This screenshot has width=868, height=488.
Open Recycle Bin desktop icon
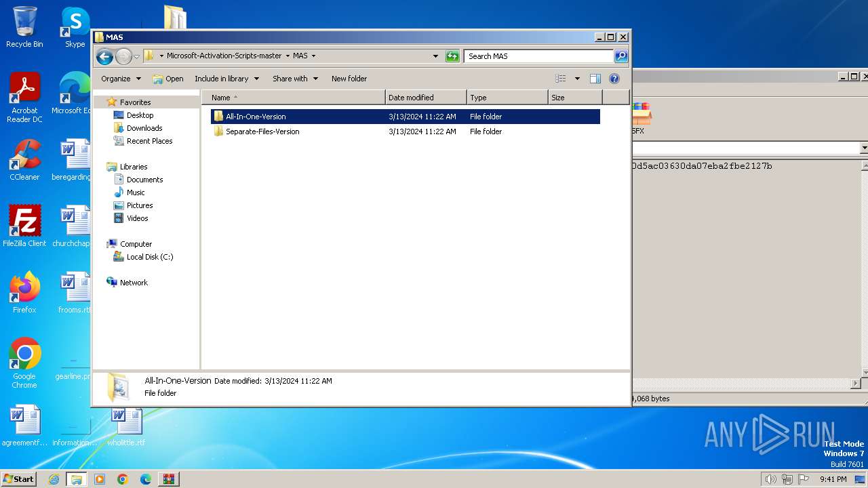(24, 27)
